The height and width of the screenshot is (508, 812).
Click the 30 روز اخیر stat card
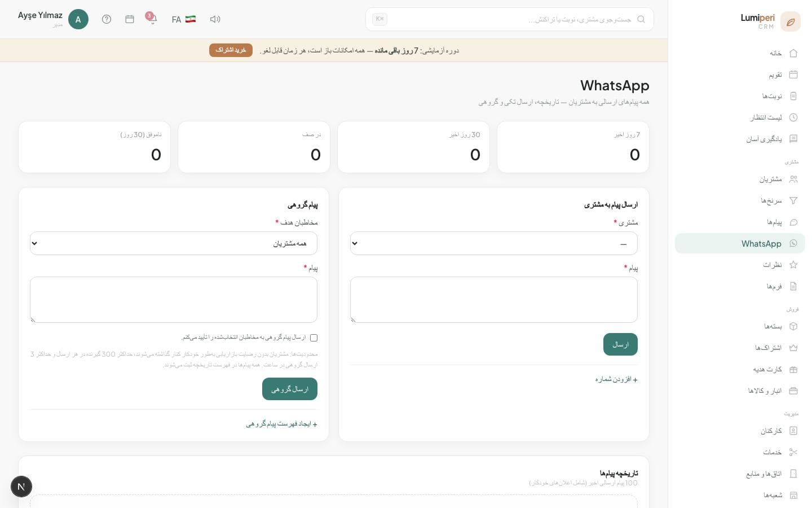413,147
